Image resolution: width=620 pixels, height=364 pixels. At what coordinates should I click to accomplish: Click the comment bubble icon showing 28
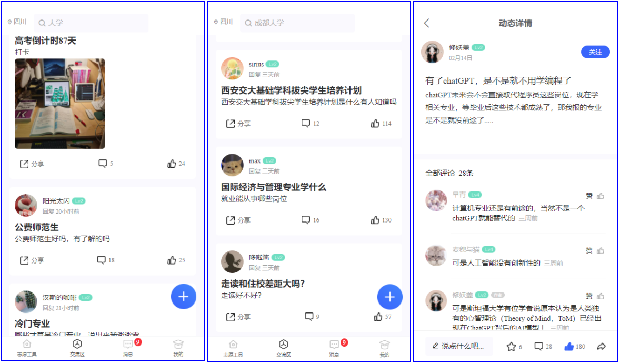tap(538, 347)
